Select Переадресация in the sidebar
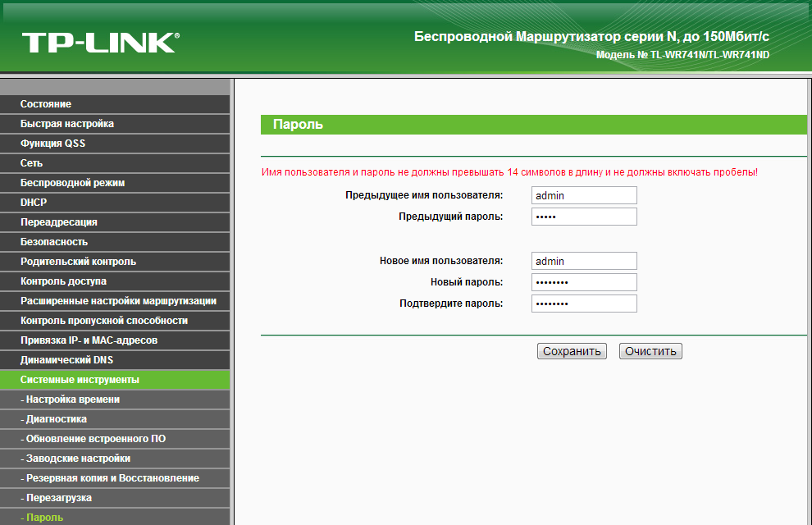The width and height of the screenshot is (812, 525). click(115, 222)
